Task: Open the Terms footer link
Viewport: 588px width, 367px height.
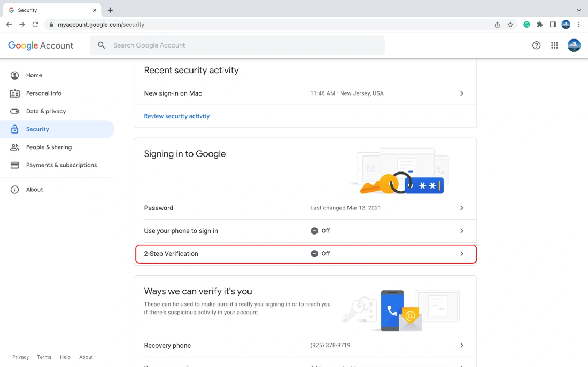Action: click(44, 357)
